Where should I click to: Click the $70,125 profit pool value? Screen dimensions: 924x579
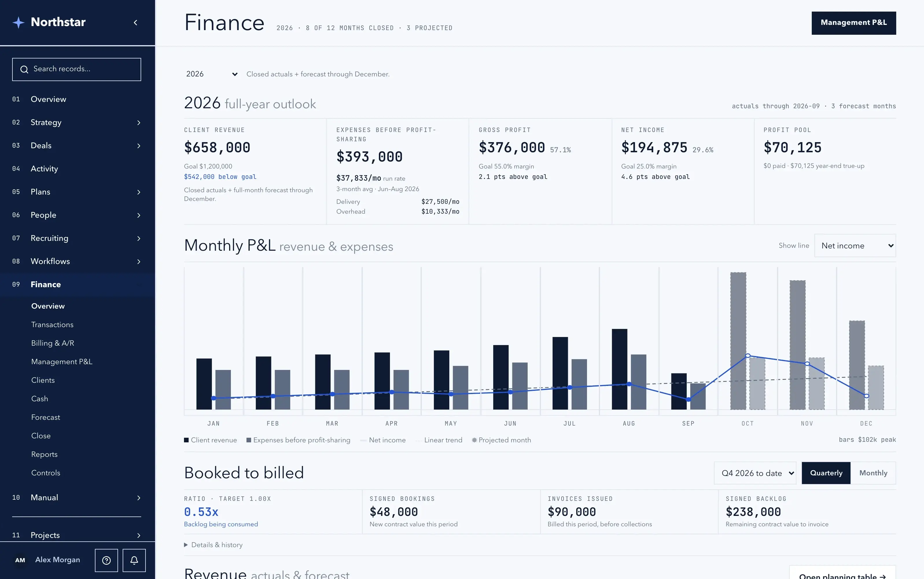point(792,148)
